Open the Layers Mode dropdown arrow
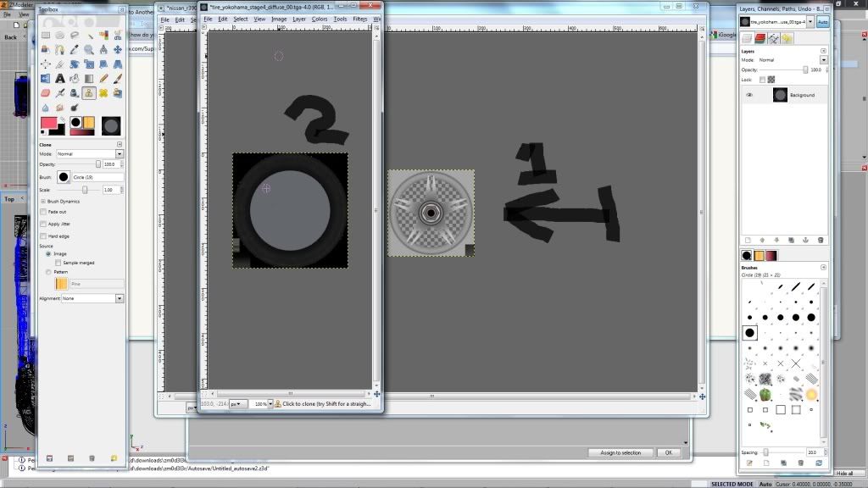The width and height of the screenshot is (868, 488). pos(824,60)
